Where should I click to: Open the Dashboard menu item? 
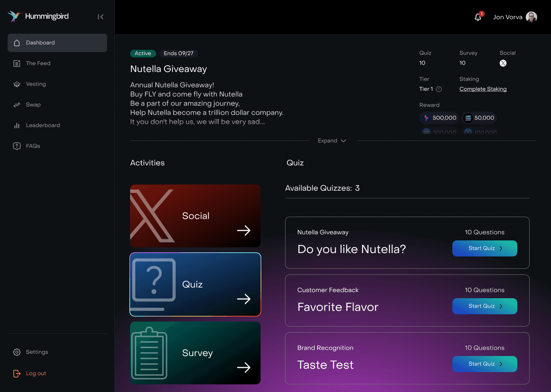(x=57, y=43)
